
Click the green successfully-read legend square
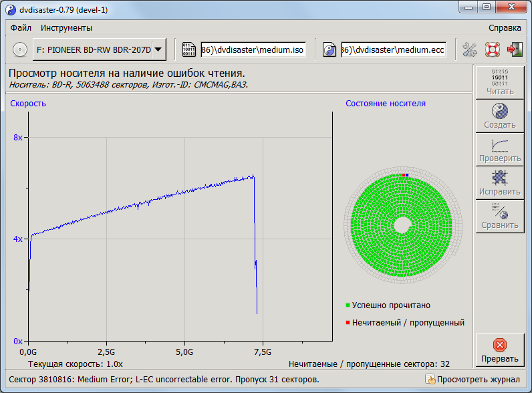pos(348,305)
